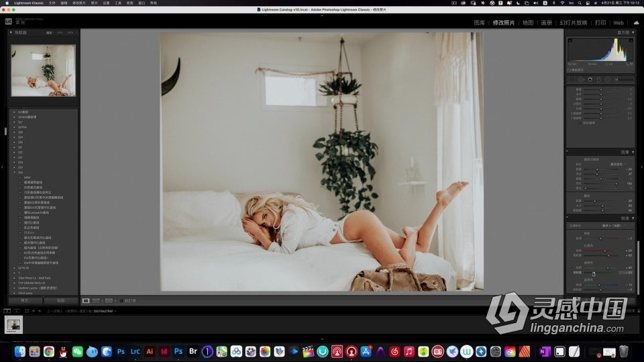Open Final Cut Pro in the dock
The width and height of the screenshot is (644, 362).
click(x=309, y=351)
